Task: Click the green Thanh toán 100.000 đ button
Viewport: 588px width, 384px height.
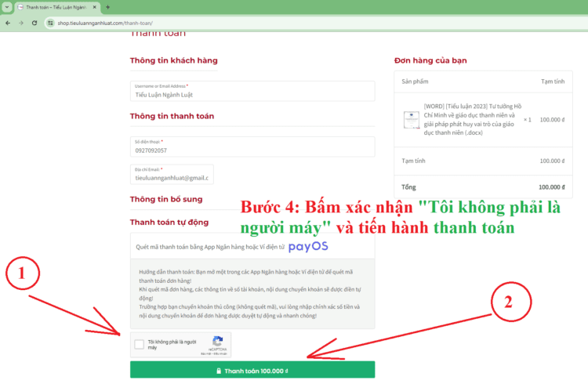Action: pos(252,371)
